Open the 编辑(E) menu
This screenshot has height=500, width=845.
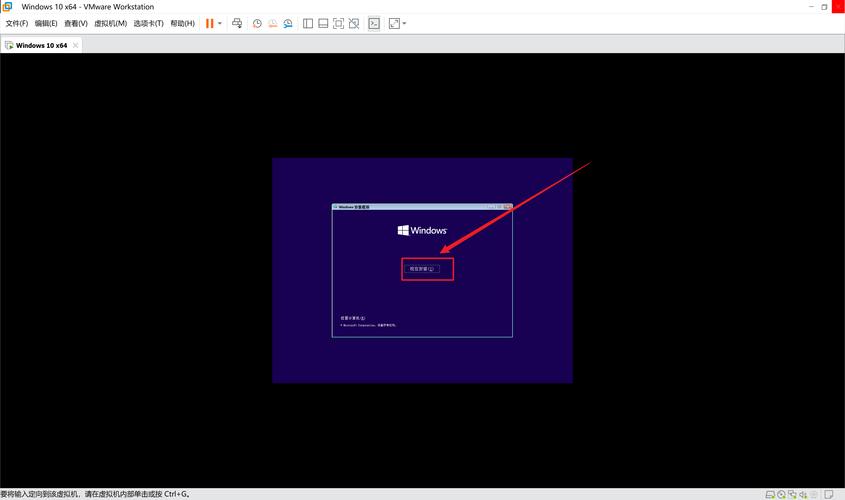46,24
